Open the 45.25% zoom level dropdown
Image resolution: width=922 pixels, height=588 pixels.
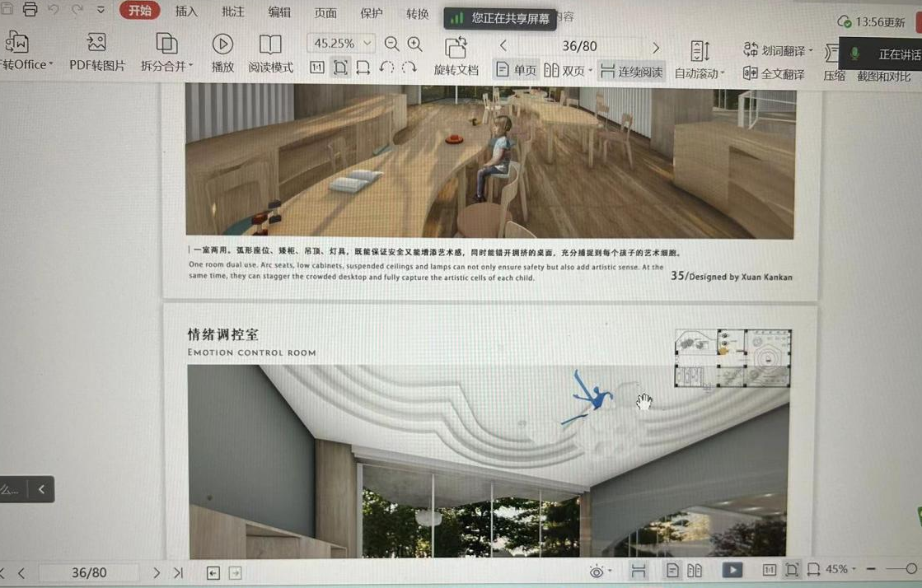pyautogui.click(x=367, y=44)
